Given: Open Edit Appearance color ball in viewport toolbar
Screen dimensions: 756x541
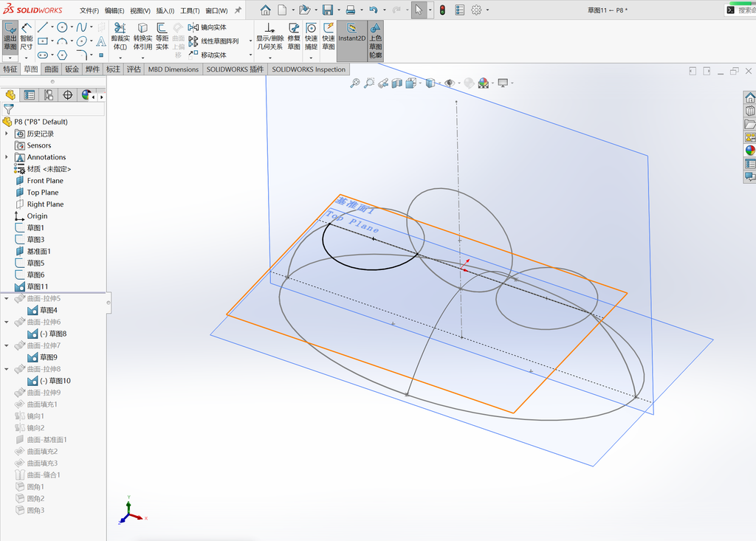Looking at the screenshot, I should (484, 83).
